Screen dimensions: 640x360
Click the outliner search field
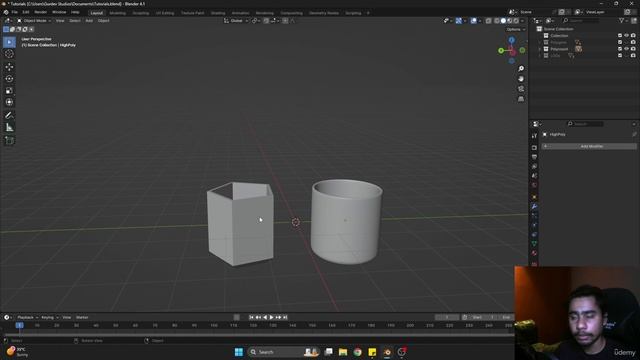pos(581,20)
